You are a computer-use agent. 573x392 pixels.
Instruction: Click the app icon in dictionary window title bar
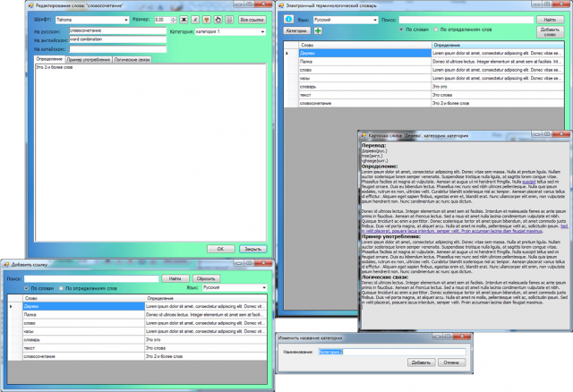click(281, 5)
